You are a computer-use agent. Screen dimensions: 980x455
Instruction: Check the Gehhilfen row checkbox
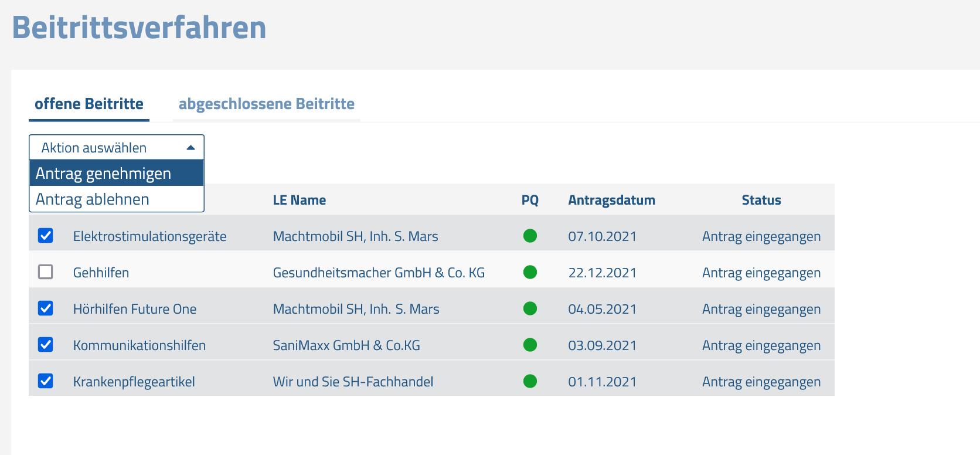point(46,272)
